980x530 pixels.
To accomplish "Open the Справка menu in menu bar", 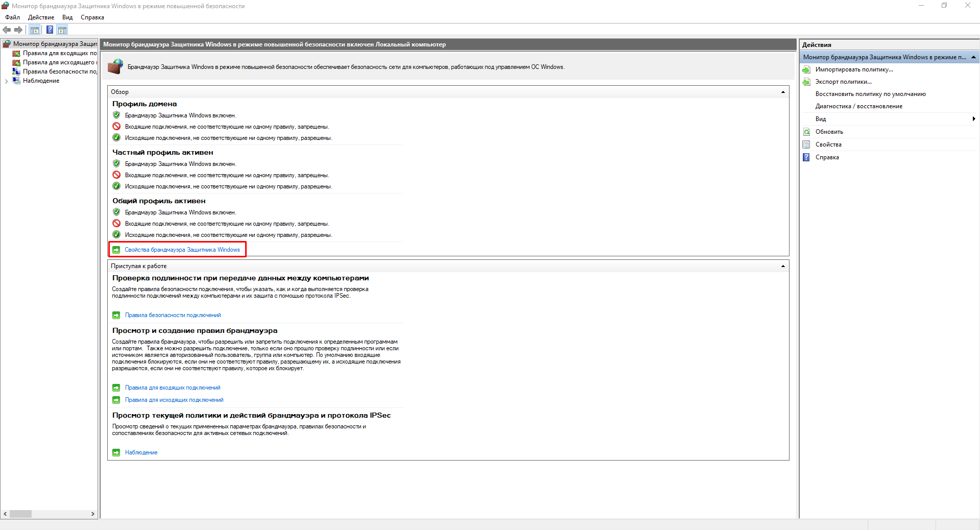I will [x=92, y=17].
